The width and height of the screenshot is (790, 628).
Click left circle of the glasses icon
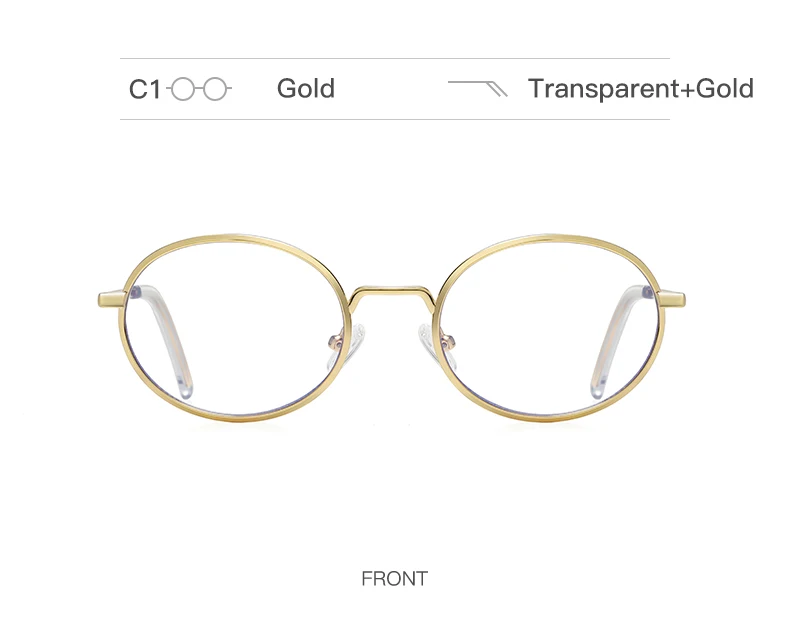coord(183,89)
